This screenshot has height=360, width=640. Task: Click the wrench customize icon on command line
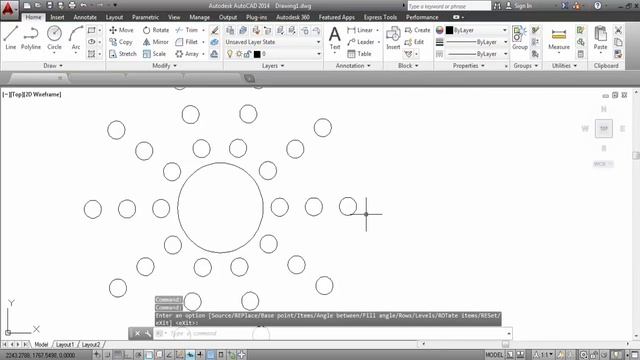tap(148, 333)
